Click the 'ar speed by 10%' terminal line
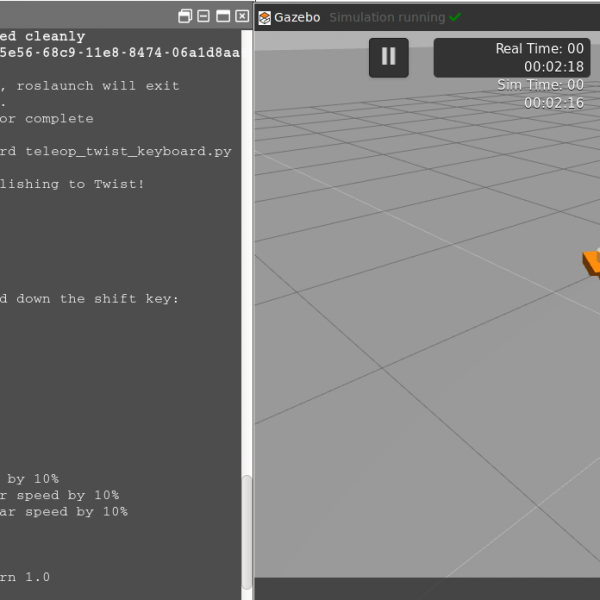This screenshot has width=600, height=600. (x=64, y=512)
